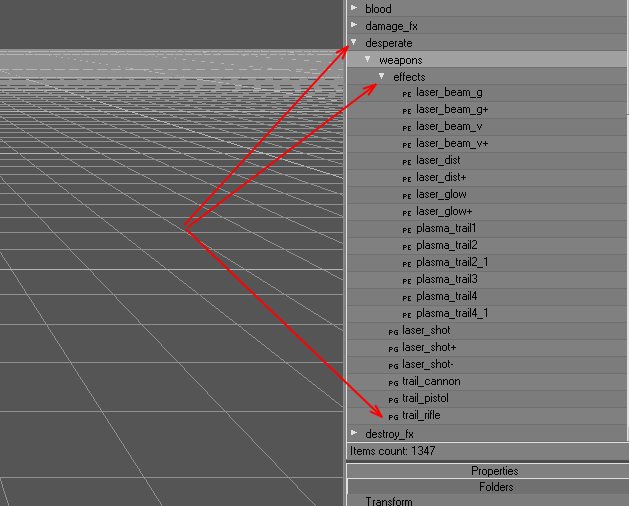Collapse the desperate folder

pyautogui.click(x=353, y=42)
